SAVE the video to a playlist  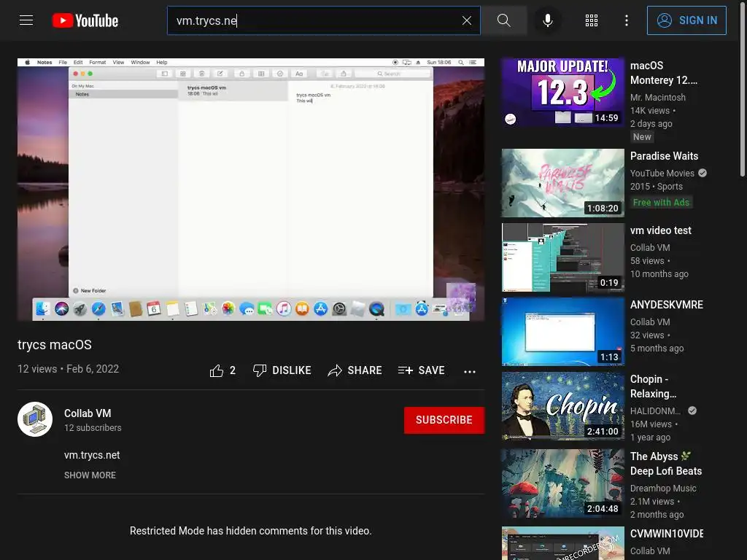[421, 370]
